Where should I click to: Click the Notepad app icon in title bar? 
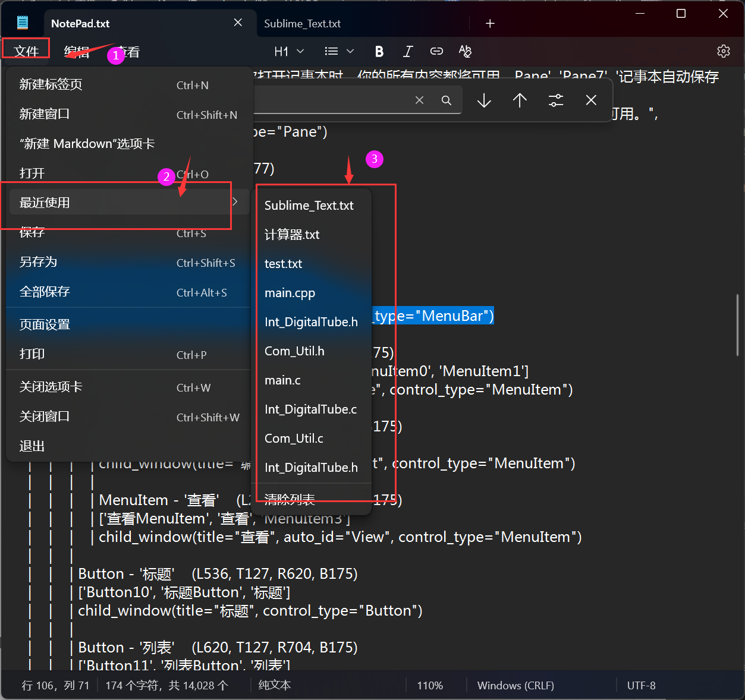pos(23,23)
